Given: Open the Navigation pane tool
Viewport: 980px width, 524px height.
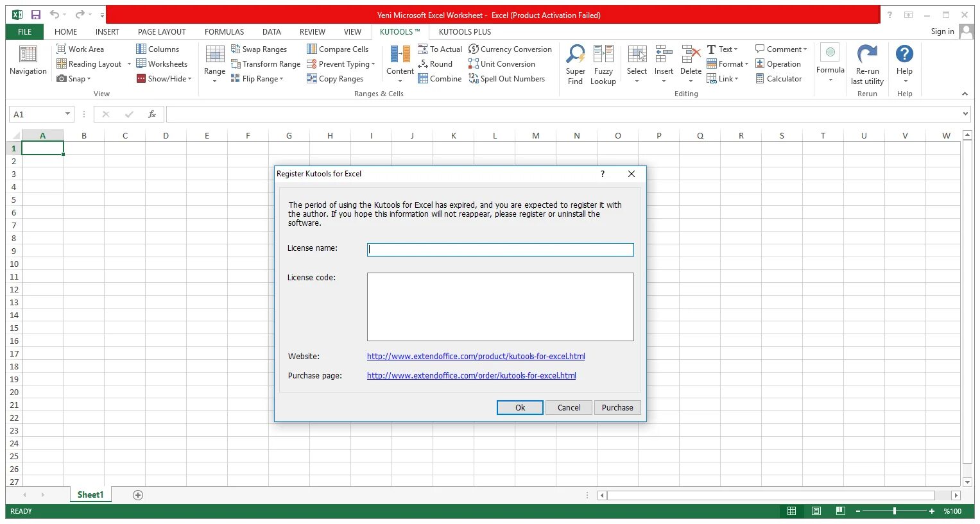Looking at the screenshot, I should click(x=28, y=61).
